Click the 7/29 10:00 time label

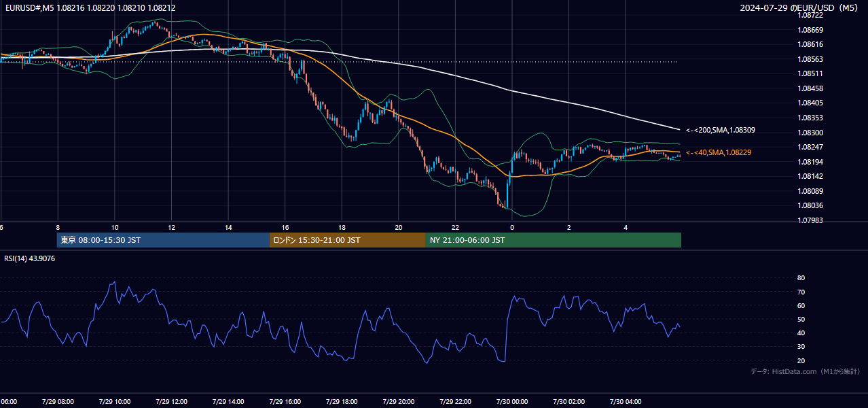115,402
